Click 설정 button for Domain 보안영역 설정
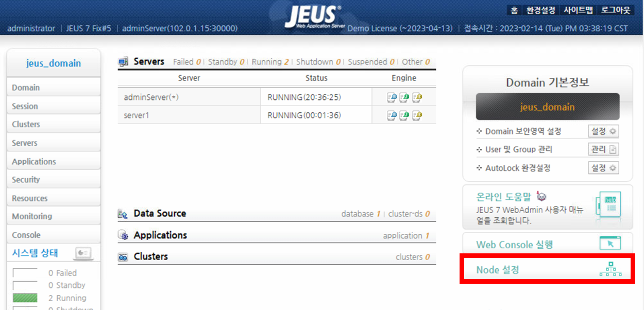 click(603, 131)
